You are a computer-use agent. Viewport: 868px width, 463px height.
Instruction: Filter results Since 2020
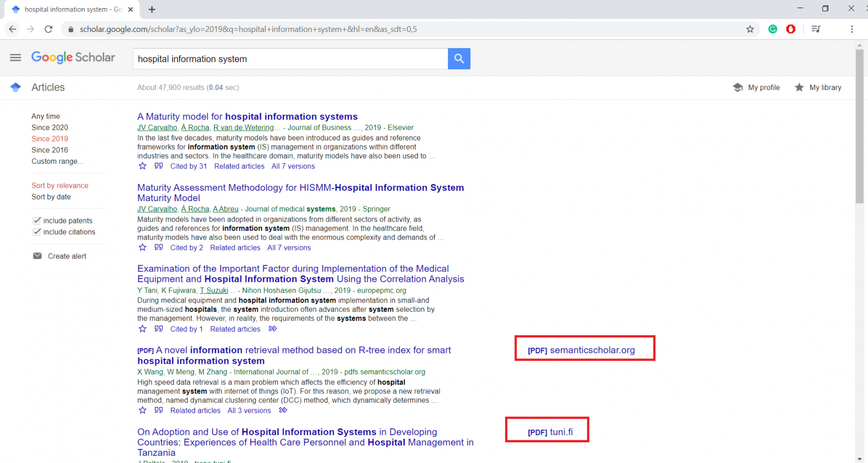click(50, 127)
